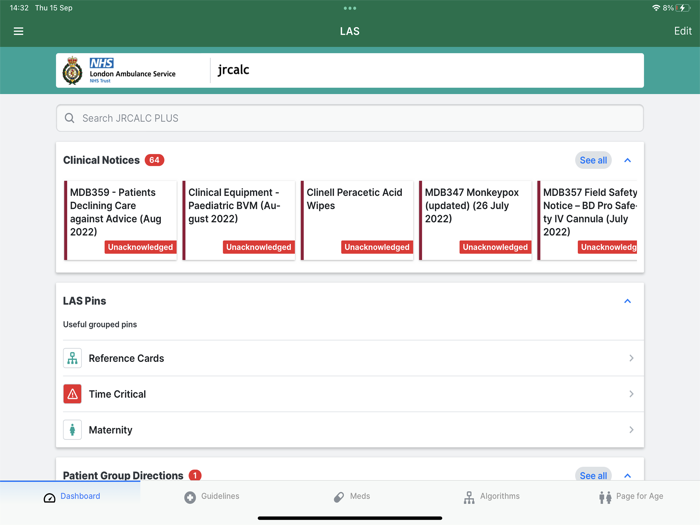Tap the Clinical Notices 64 badge
The width and height of the screenshot is (700, 525).
point(154,160)
